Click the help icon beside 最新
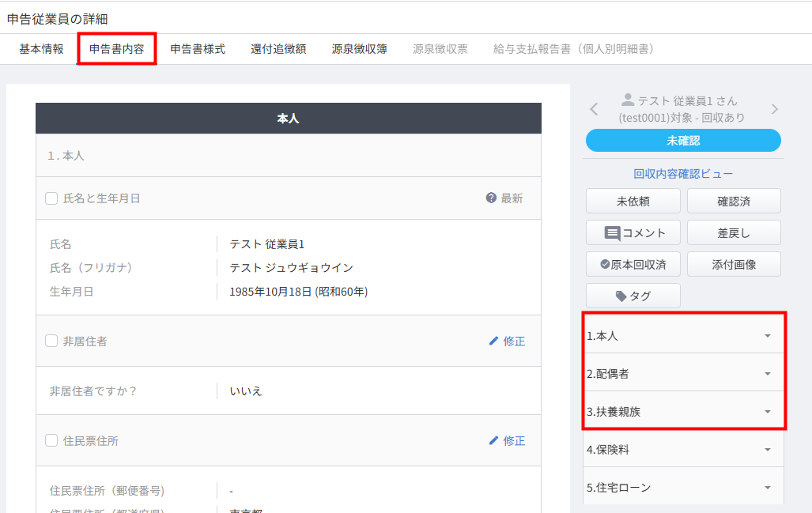812x513 pixels. [x=491, y=198]
